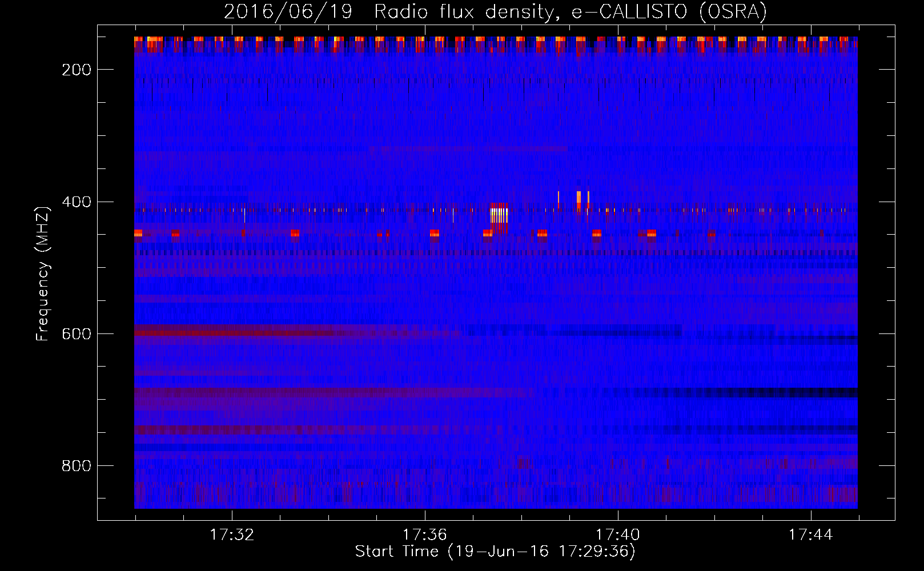Click the 17:32 time tick label
The width and height of the screenshot is (924, 571).
pos(232,535)
